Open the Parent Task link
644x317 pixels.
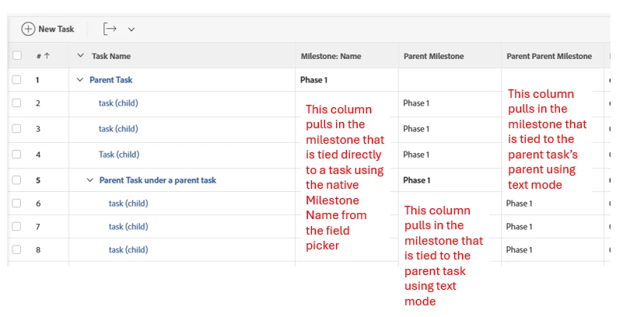click(111, 79)
